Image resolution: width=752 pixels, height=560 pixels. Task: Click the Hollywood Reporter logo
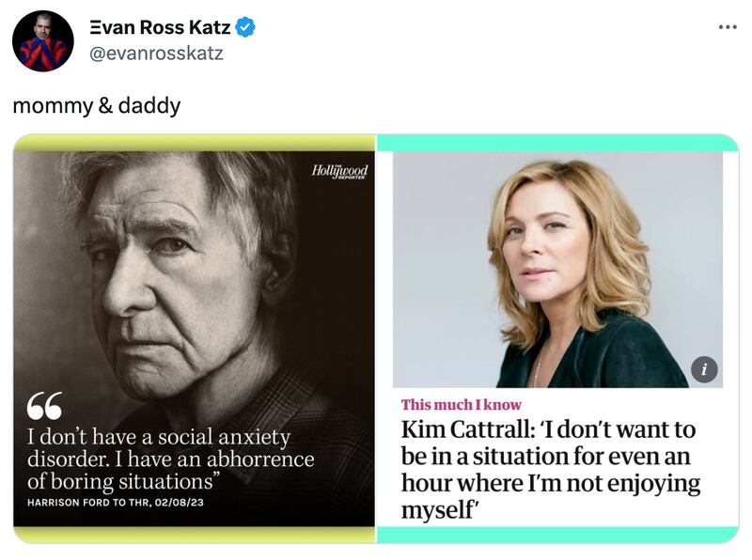pyautogui.click(x=338, y=172)
